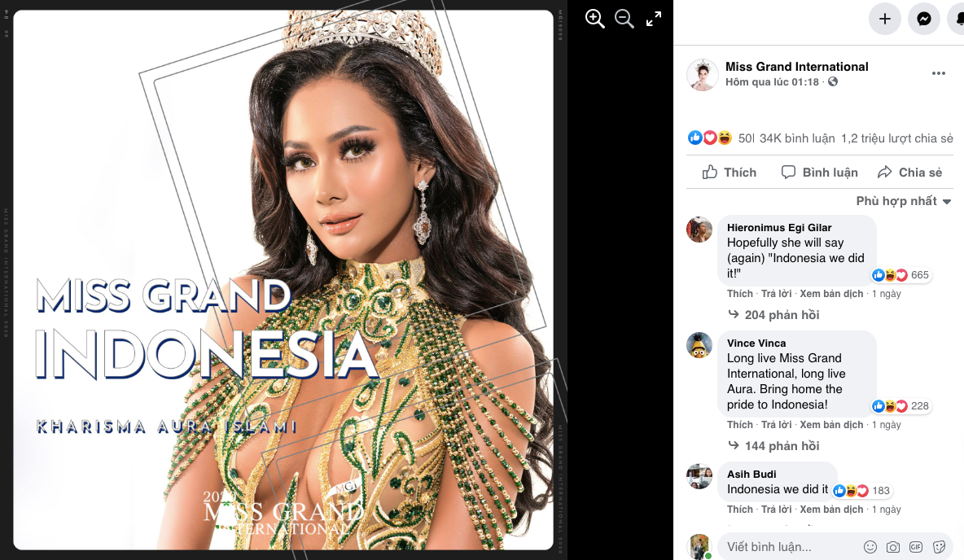964x560 pixels.
Task: Attach a photo to comment
Action: click(893, 547)
